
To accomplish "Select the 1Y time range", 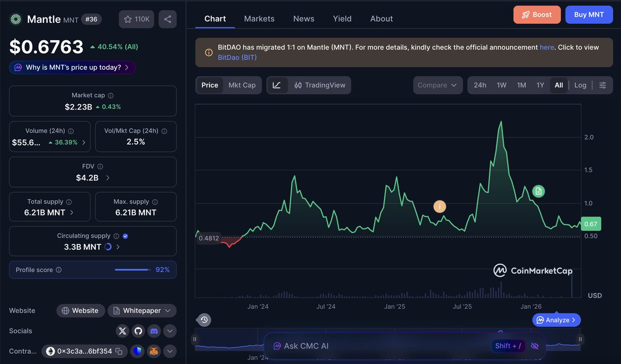I will [x=540, y=85].
